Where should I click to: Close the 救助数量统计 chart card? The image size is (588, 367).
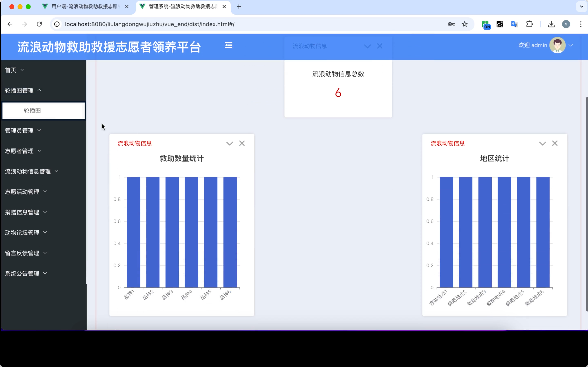[x=242, y=143]
